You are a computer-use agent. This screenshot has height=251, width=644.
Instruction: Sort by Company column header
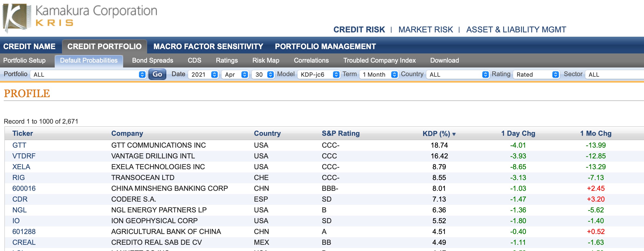pyautogui.click(x=127, y=133)
